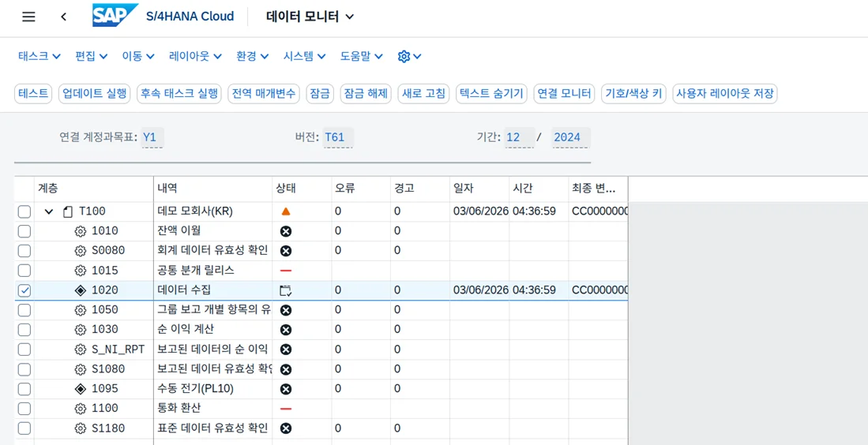Click the SAP logo

pyautogui.click(x=115, y=16)
